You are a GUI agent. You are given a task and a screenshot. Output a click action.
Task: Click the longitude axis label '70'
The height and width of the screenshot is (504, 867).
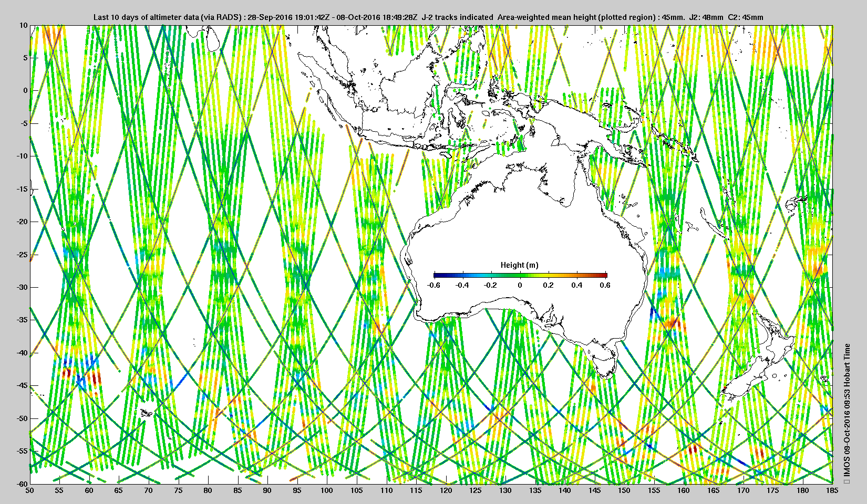[x=149, y=490]
